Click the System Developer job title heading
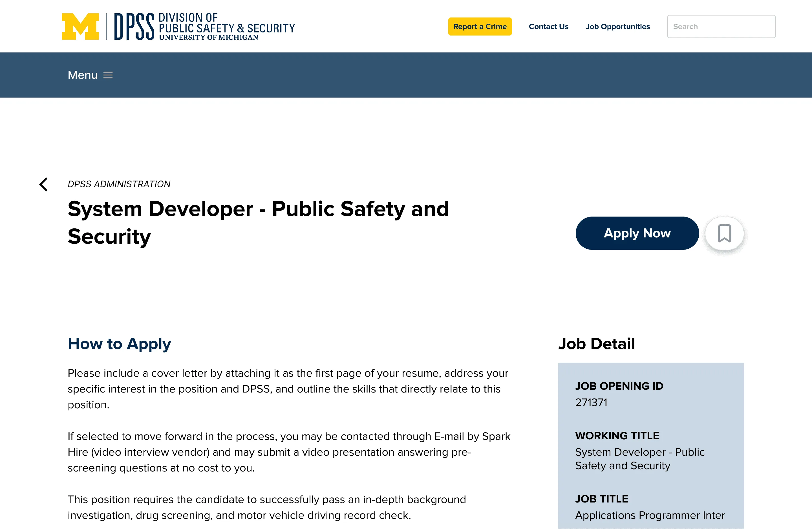 (258, 222)
